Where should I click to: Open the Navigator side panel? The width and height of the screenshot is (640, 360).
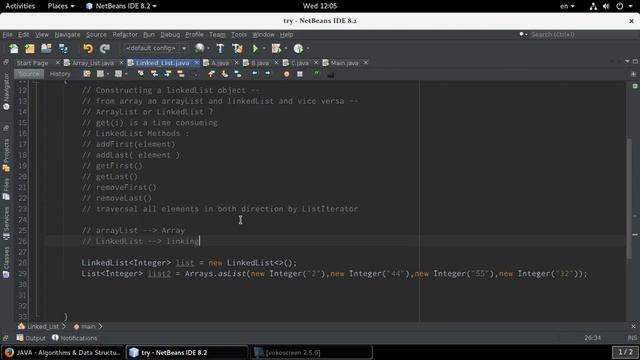tap(6, 92)
